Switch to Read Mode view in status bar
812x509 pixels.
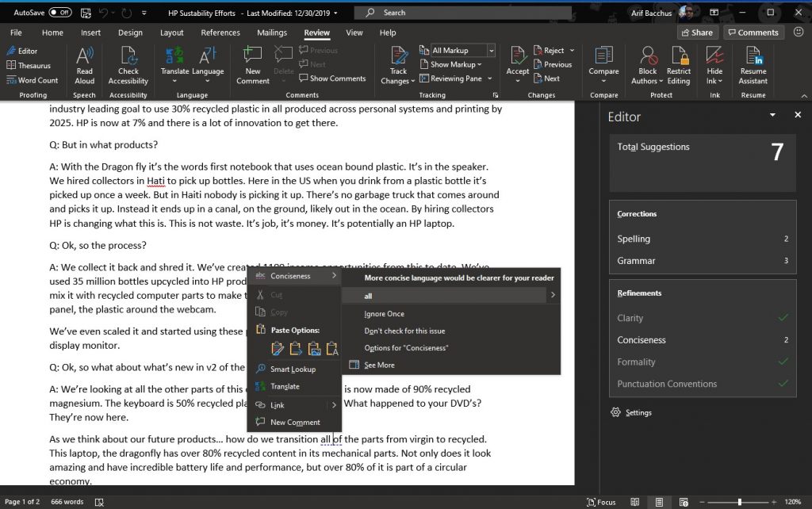point(635,502)
